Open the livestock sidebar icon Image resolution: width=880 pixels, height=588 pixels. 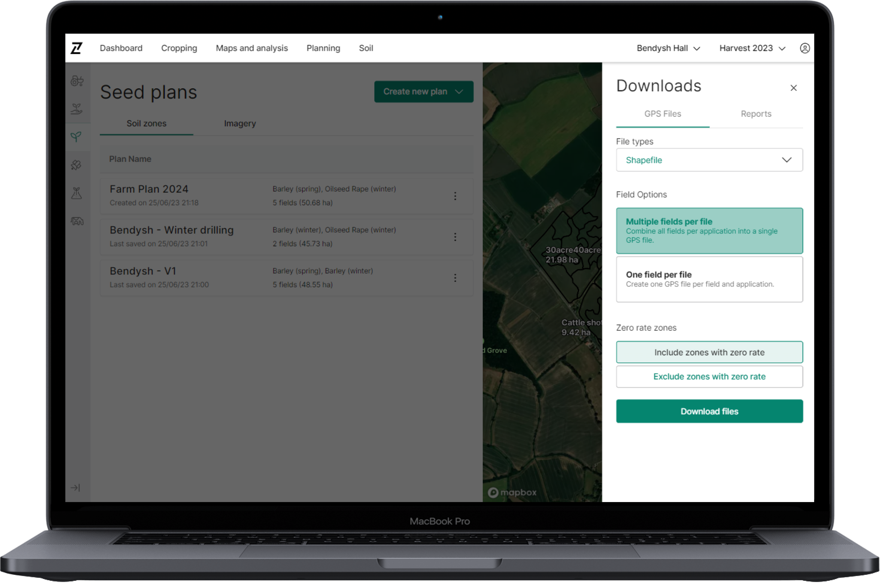click(x=77, y=221)
